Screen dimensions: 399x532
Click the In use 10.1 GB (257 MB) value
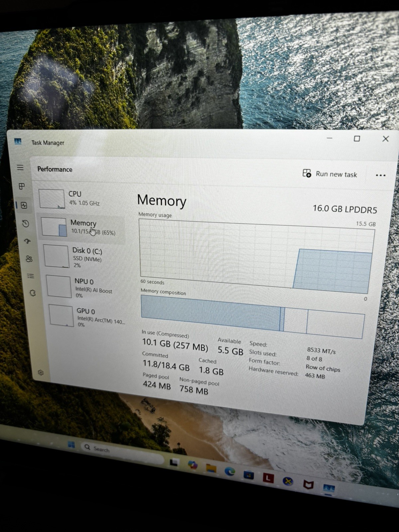point(175,344)
